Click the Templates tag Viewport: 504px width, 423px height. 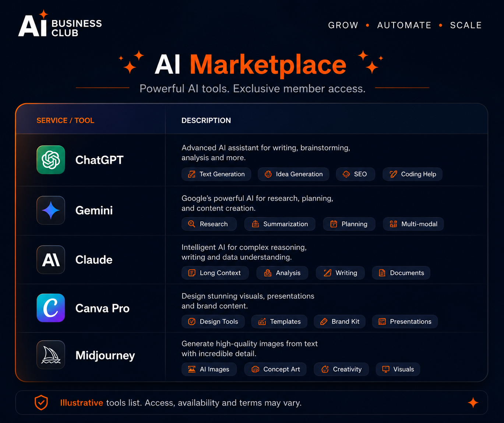click(279, 321)
